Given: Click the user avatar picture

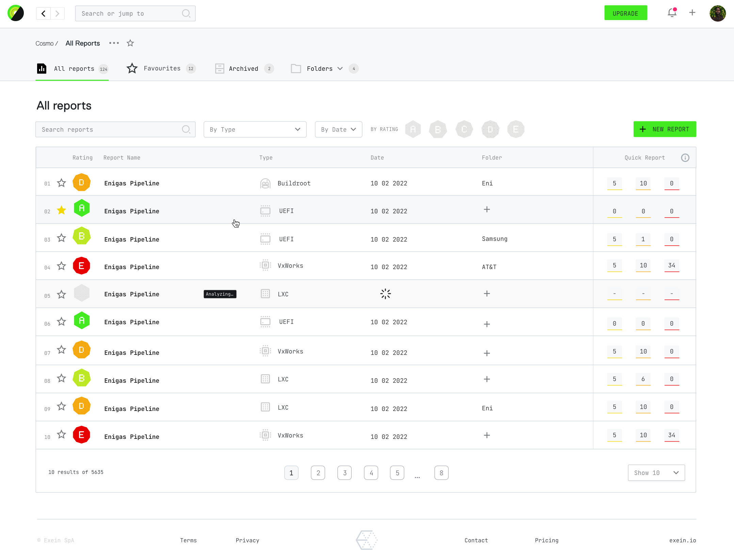Looking at the screenshot, I should (x=717, y=13).
